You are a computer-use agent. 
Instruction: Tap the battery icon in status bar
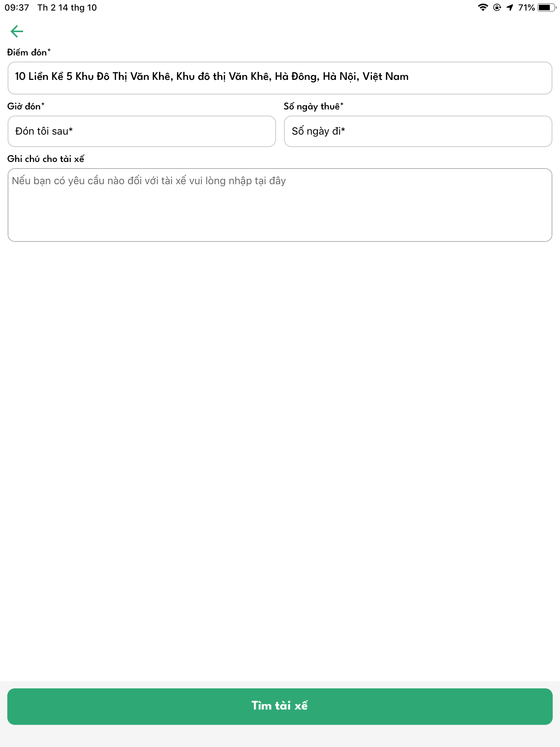(546, 7)
